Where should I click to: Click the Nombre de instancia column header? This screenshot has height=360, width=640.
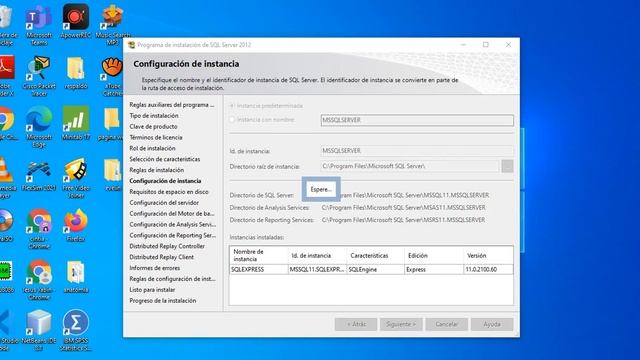click(259, 256)
